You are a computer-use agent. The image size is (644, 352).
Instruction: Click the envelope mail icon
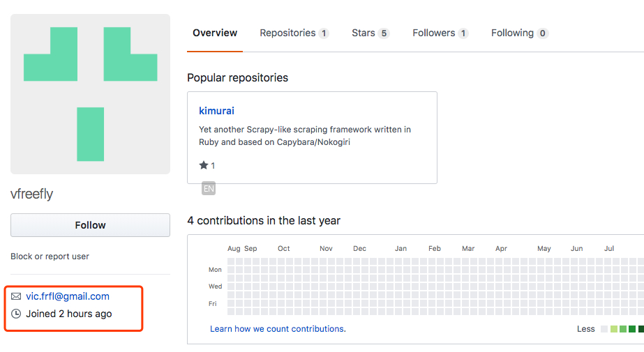point(16,296)
